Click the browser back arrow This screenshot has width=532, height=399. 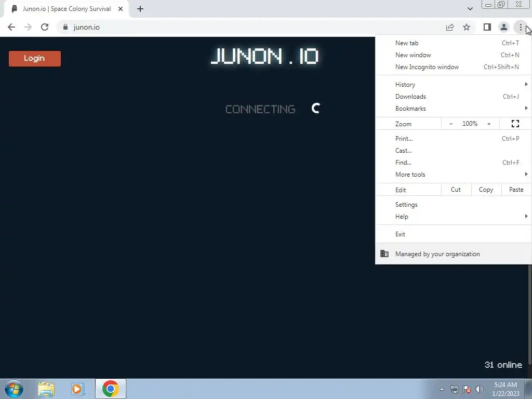coord(11,27)
